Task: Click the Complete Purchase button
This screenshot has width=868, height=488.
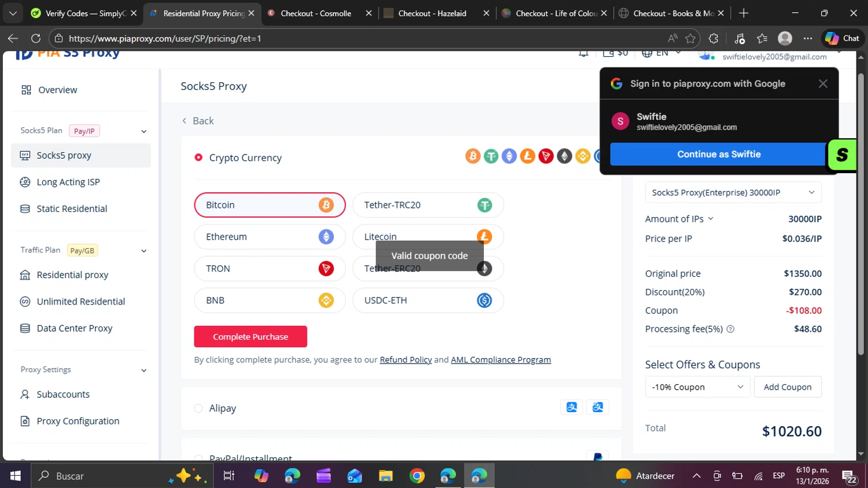Action: (251, 336)
